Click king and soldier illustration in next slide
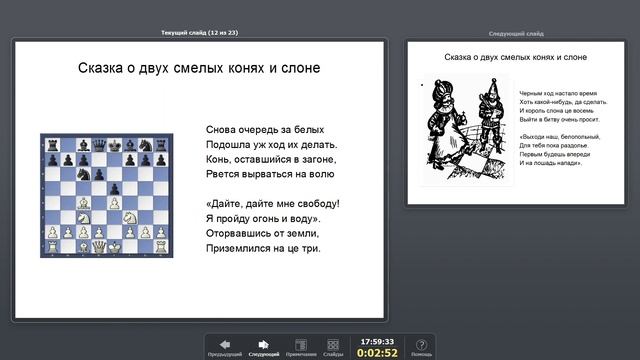The image size is (640, 360). pos(466,129)
